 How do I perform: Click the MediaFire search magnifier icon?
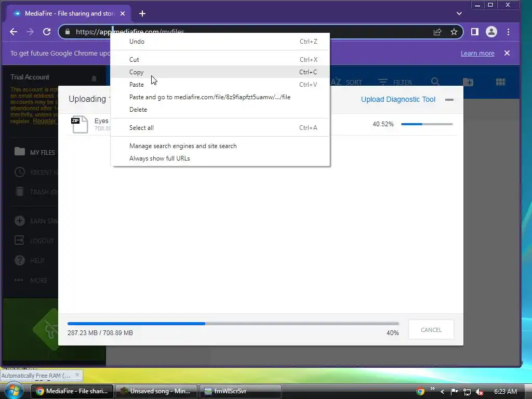(x=435, y=82)
